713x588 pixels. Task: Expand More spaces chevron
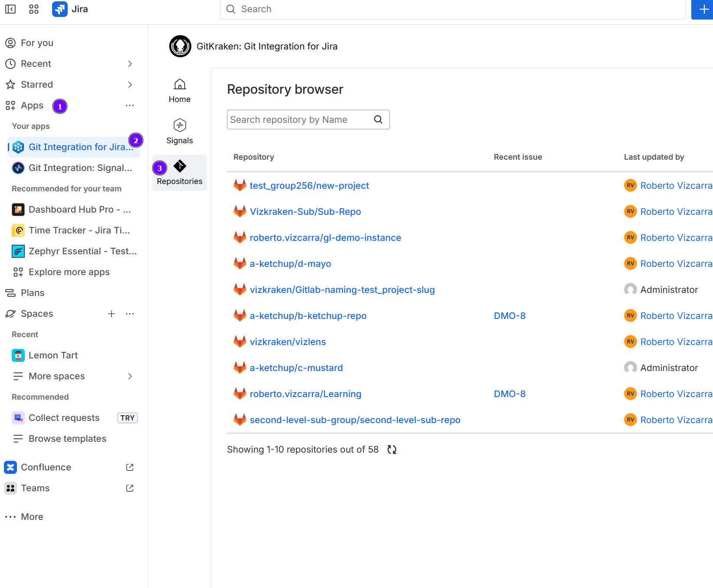tap(130, 376)
